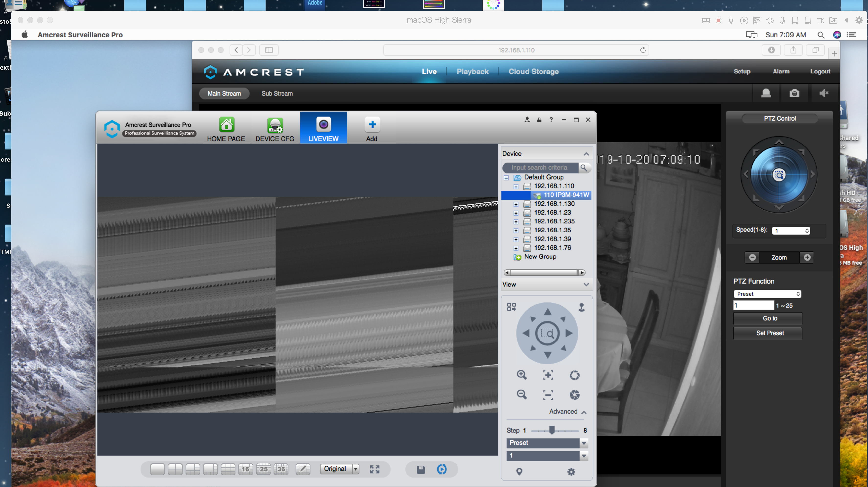Expand the 192.168.1.35 device node
The height and width of the screenshot is (487, 868).
click(x=516, y=230)
